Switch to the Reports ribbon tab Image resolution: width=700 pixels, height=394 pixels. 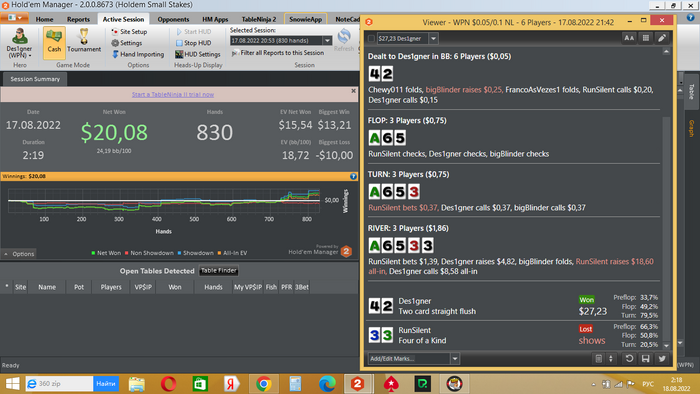tap(78, 19)
